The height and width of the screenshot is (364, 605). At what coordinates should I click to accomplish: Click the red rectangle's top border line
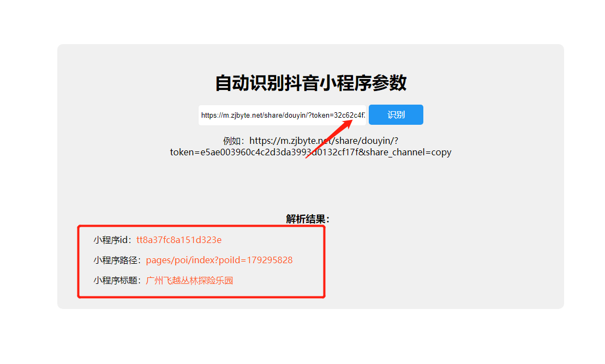click(x=201, y=227)
